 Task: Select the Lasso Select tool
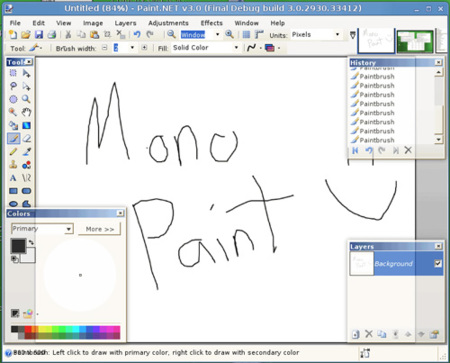(13, 86)
